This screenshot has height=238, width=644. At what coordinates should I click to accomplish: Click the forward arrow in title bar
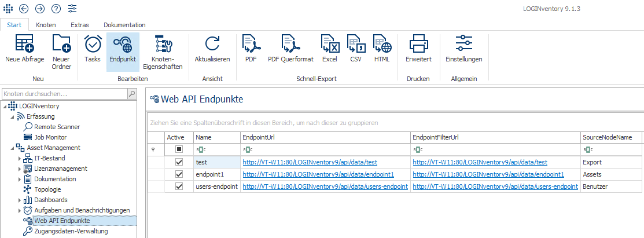40,8
